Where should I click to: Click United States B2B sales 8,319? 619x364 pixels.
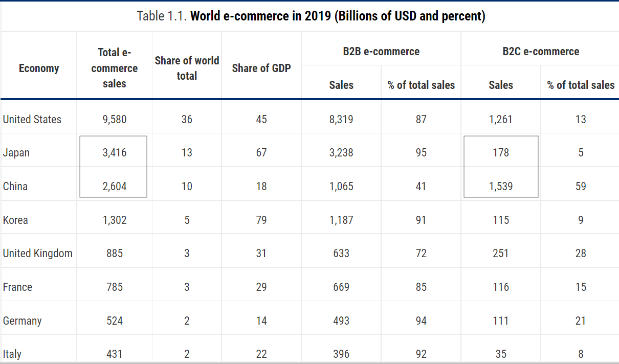click(341, 120)
